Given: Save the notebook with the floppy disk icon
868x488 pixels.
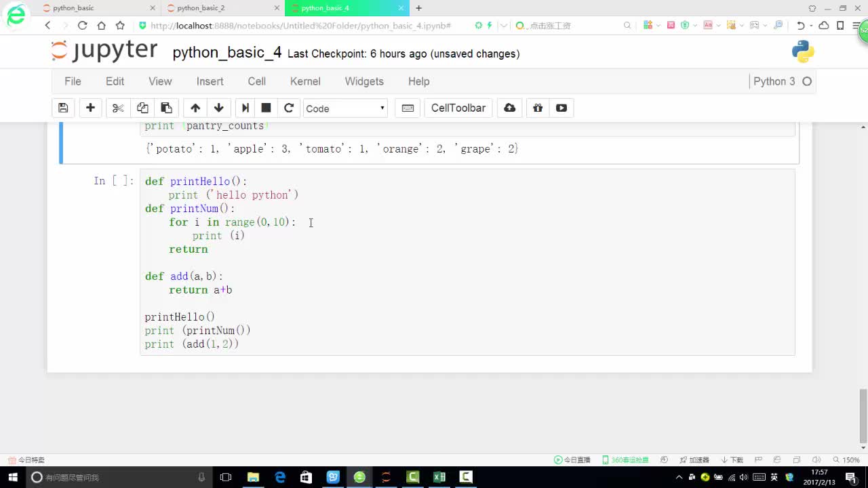Looking at the screenshot, I should [63, 108].
